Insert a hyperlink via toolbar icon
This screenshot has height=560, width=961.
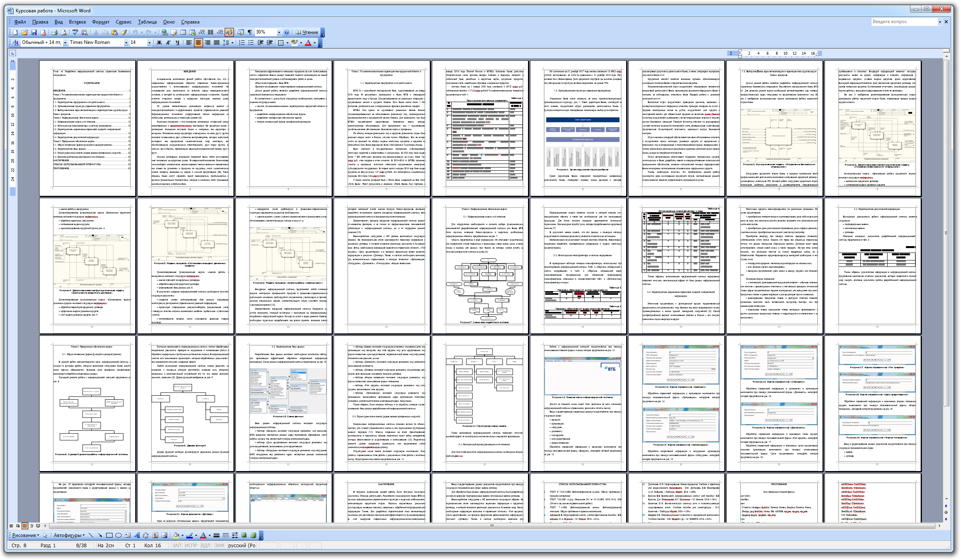point(164,32)
